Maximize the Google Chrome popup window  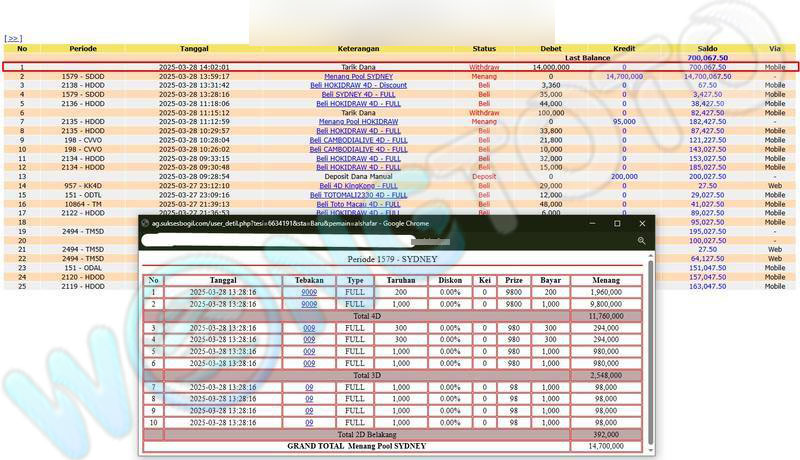tap(617, 223)
